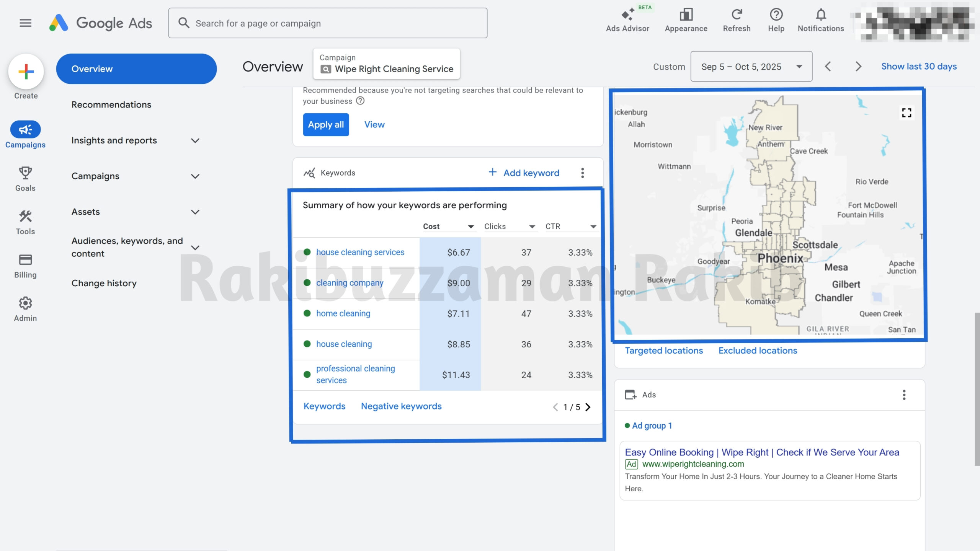Open the house cleaning services keyword link

360,252
